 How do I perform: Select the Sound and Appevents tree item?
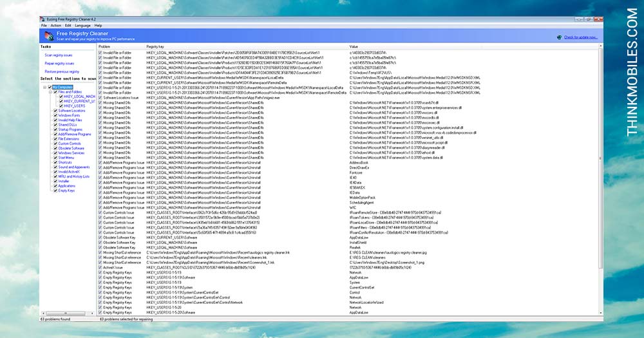[74, 167]
